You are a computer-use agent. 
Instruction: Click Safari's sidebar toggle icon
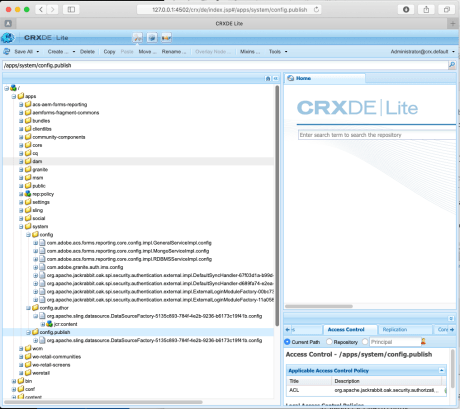[71, 9]
